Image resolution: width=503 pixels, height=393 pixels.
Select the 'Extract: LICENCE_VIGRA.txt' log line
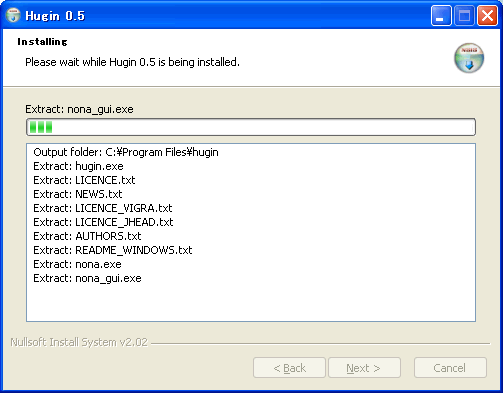tap(103, 208)
